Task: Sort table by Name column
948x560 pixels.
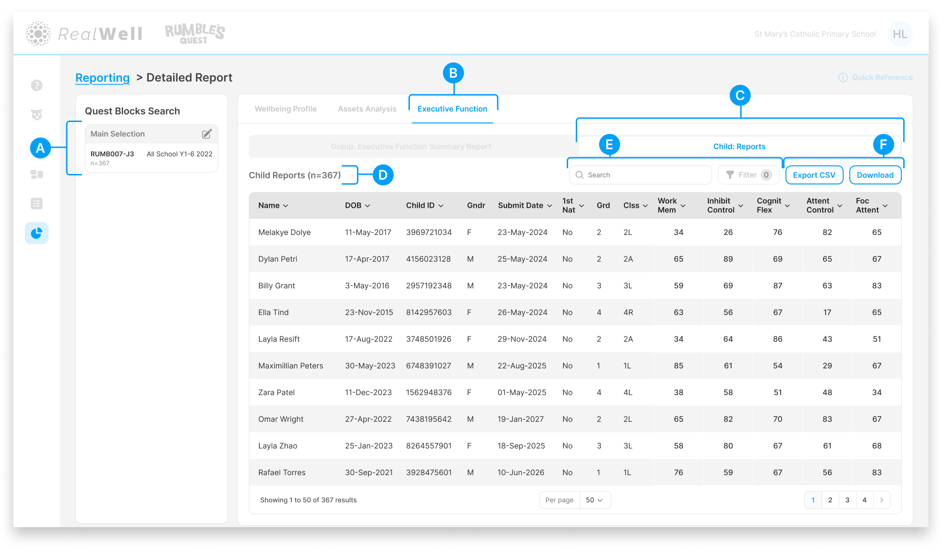Action: pyautogui.click(x=273, y=205)
